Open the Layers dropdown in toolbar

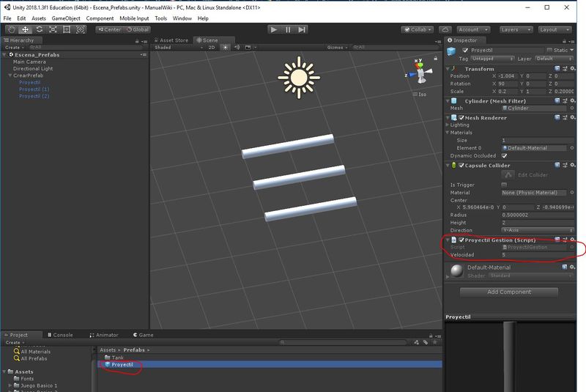516,29
